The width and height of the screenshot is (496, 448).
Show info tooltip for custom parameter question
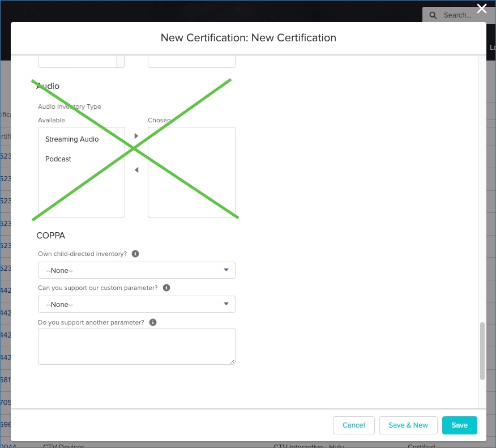(166, 288)
